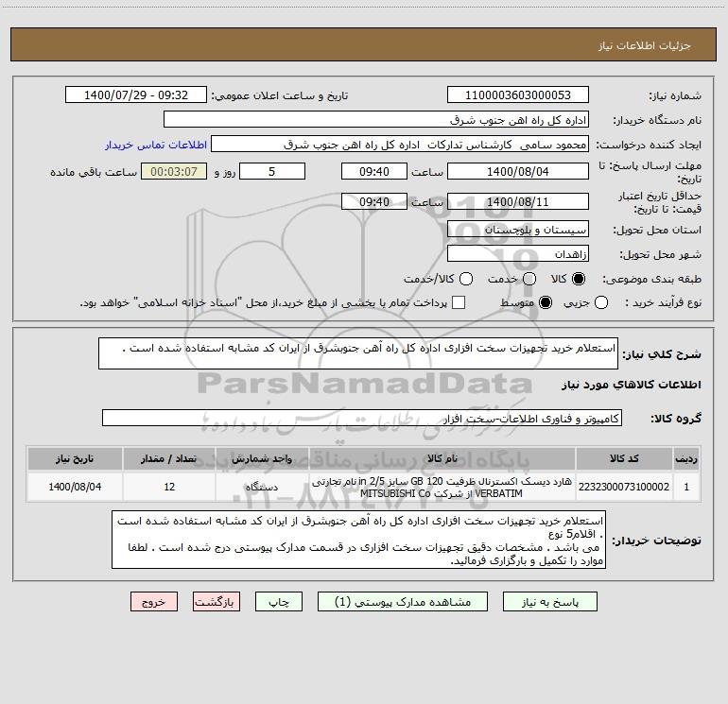Click the days remaining field showing 5
Image resolution: width=728 pixels, height=704 pixels.
[x=272, y=171]
